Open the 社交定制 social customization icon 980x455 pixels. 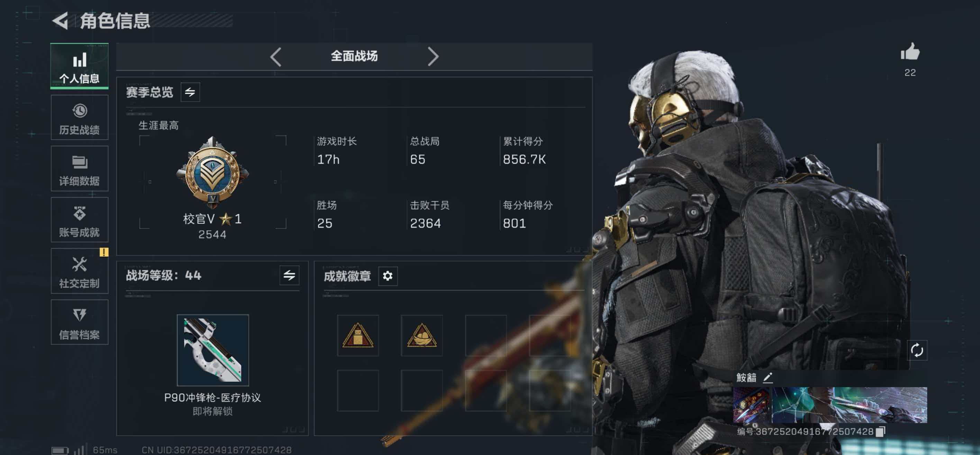[80, 271]
